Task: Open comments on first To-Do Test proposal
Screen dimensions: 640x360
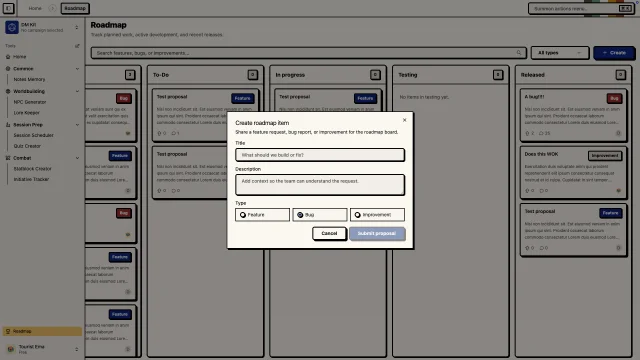Action: click(x=176, y=133)
